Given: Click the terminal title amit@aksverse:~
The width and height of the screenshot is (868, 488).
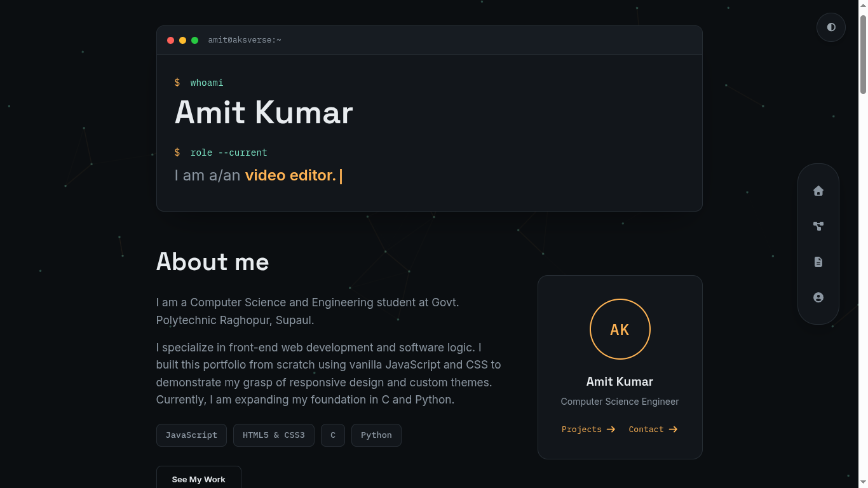Looking at the screenshot, I should click(245, 40).
